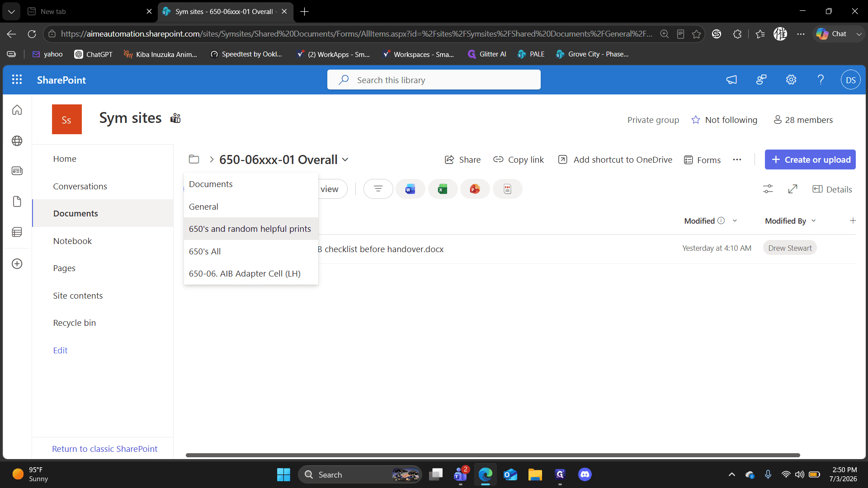Select 650-06. AIB Adapter Cell (LH)
Screen dimensions: 868x488
point(251,273)
